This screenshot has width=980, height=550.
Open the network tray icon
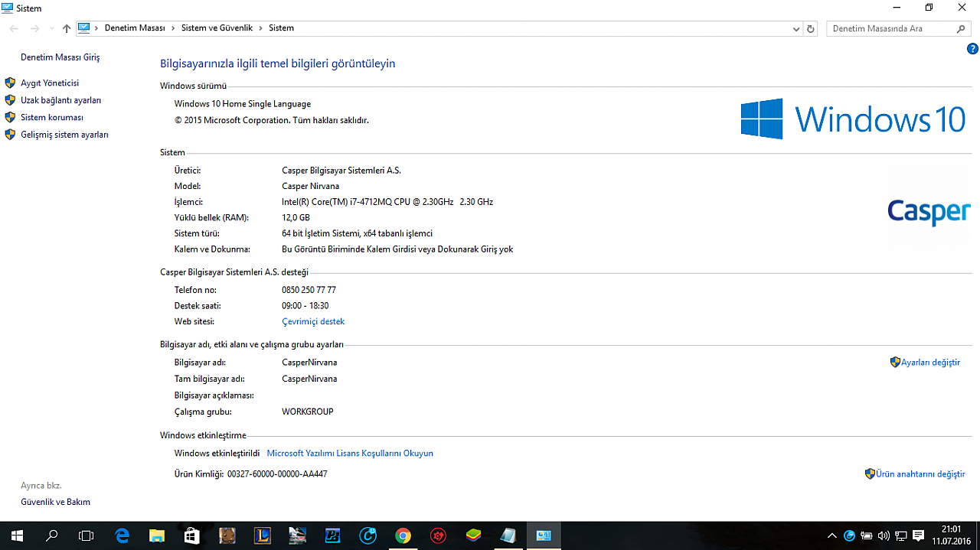click(x=901, y=536)
